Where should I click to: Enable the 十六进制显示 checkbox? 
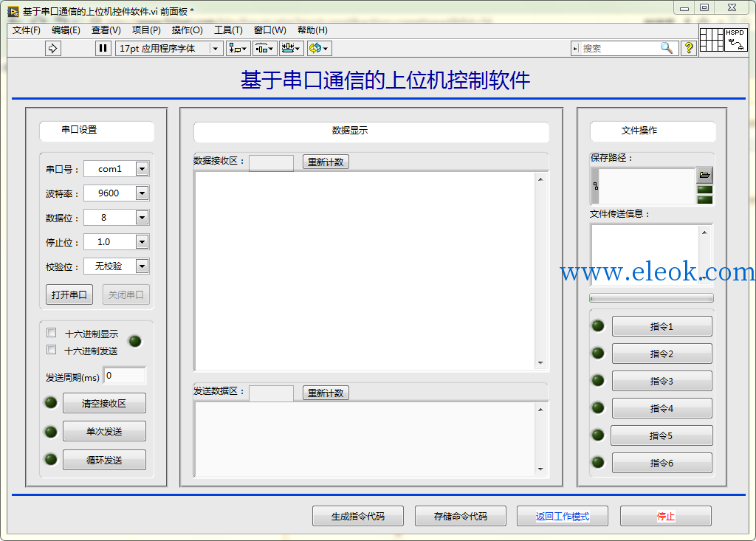[x=51, y=333]
